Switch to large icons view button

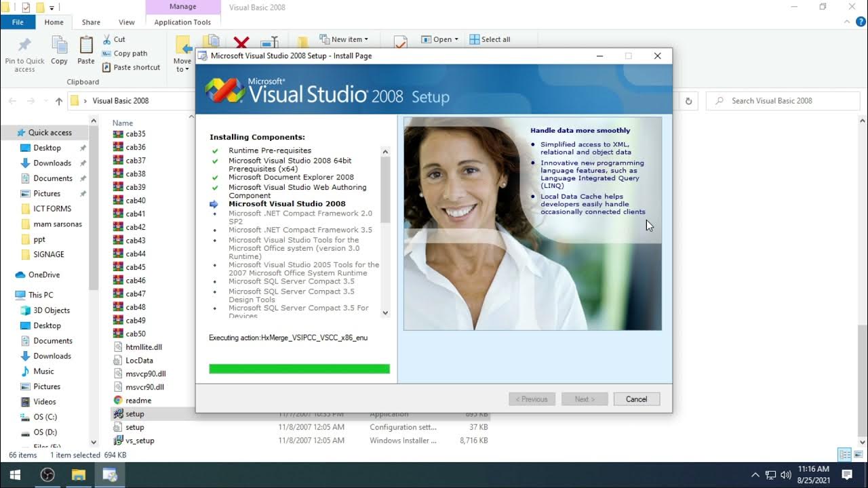(859, 455)
